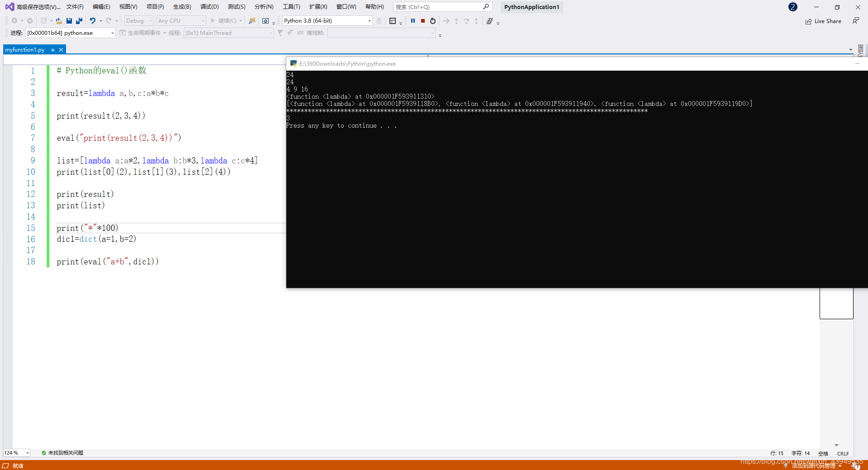Click the python.exe console title bar
Image resolution: width=868 pixels, height=470 pixels.
tap(577, 63)
